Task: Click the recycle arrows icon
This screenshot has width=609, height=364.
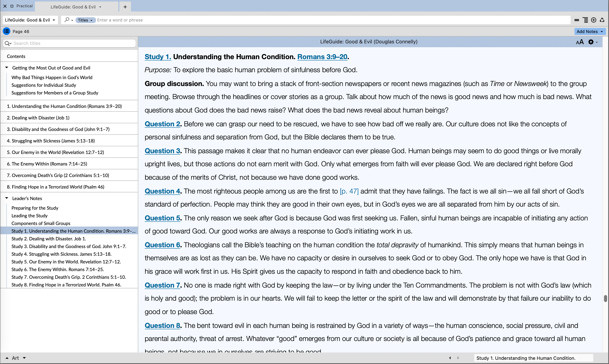Action: tap(602, 20)
